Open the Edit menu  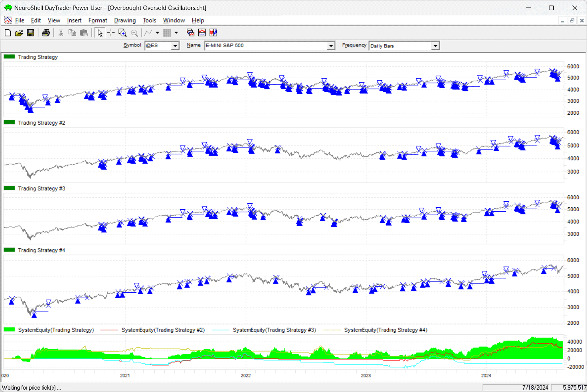pos(36,21)
